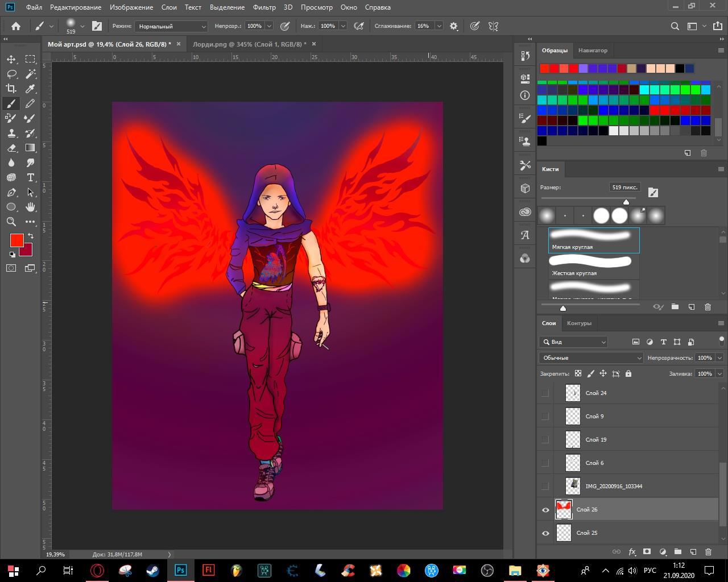Create a new layer group
This screenshot has height=582, width=728.
click(x=677, y=551)
